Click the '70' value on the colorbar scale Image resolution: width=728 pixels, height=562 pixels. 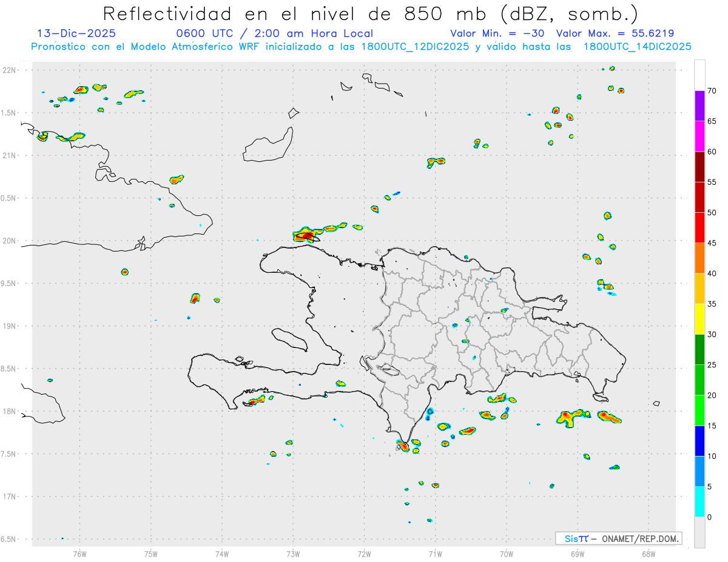(x=712, y=91)
